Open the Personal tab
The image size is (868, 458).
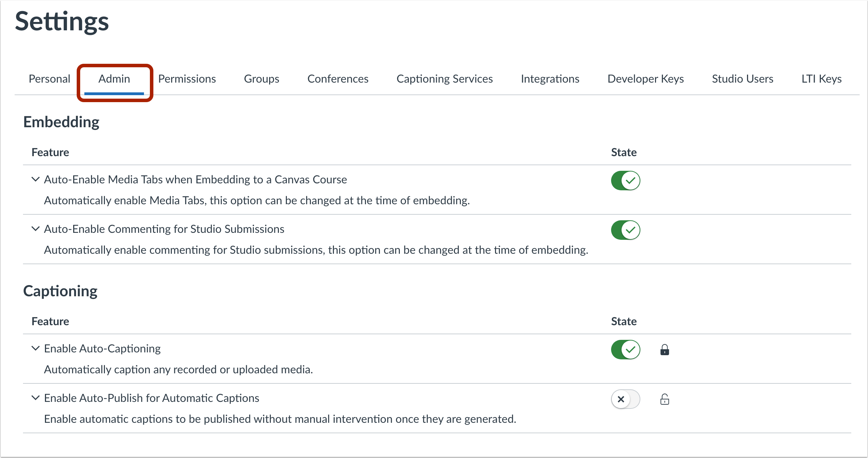(50, 79)
